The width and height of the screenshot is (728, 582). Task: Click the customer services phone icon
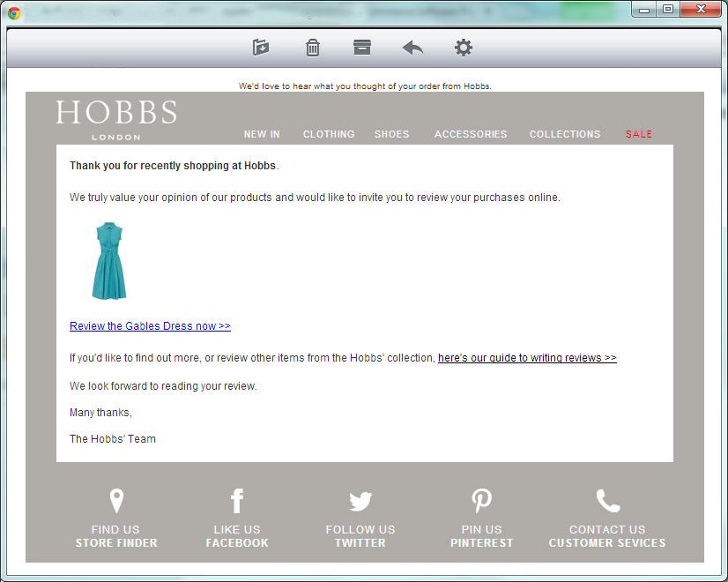click(x=608, y=501)
